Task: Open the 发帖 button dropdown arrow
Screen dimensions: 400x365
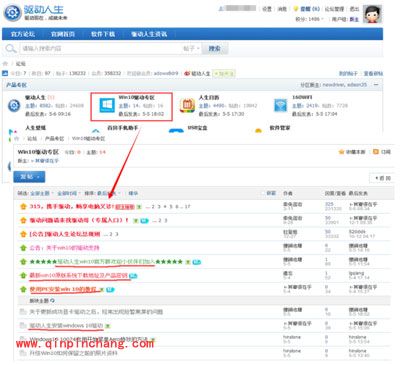Action: (x=39, y=177)
